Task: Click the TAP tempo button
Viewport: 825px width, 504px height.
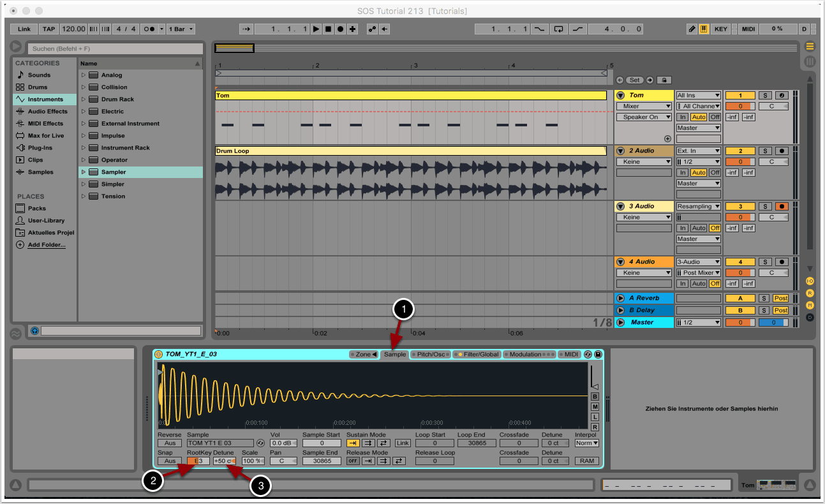Action: coord(48,29)
